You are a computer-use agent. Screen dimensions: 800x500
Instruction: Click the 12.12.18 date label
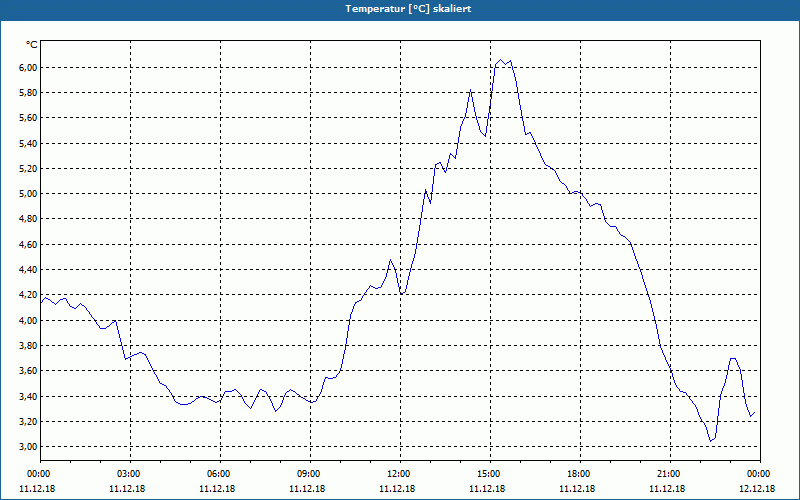(757, 489)
